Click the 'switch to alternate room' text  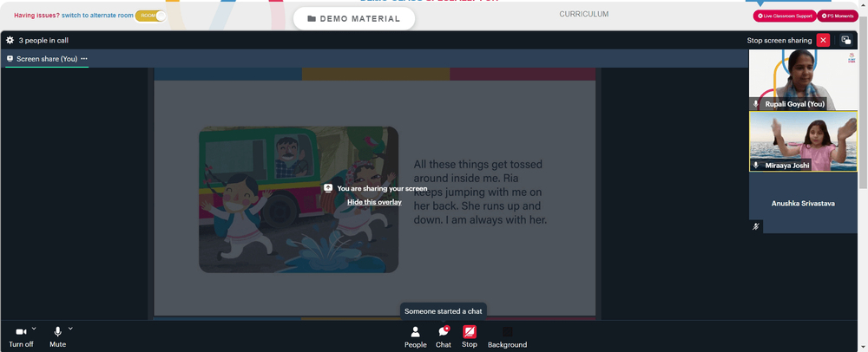(x=97, y=16)
